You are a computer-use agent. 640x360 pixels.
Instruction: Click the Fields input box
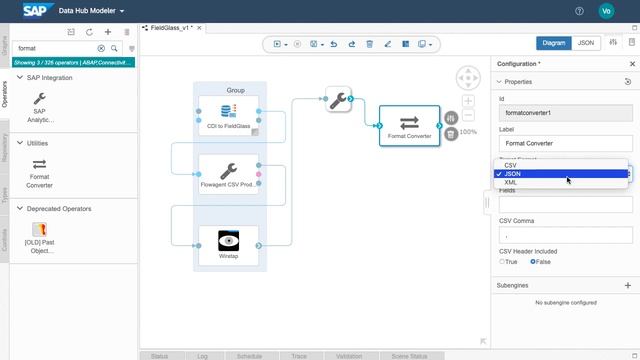[566, 204]
